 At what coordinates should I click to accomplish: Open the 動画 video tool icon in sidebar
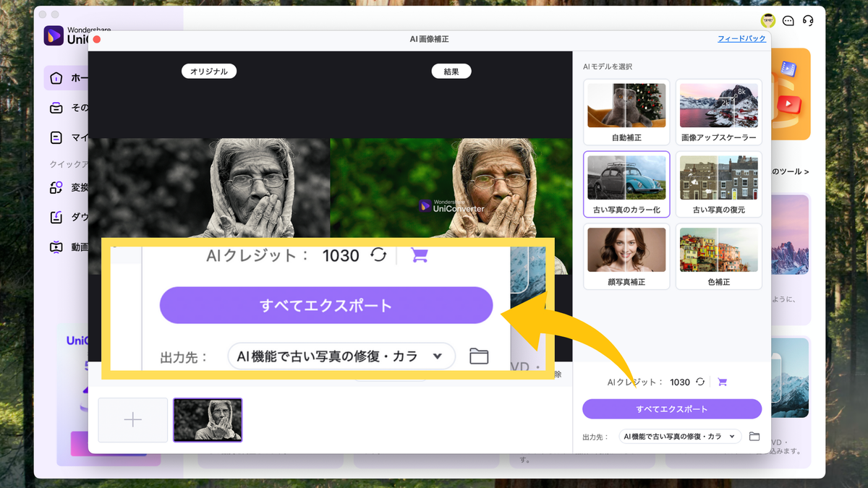[56, 247]
